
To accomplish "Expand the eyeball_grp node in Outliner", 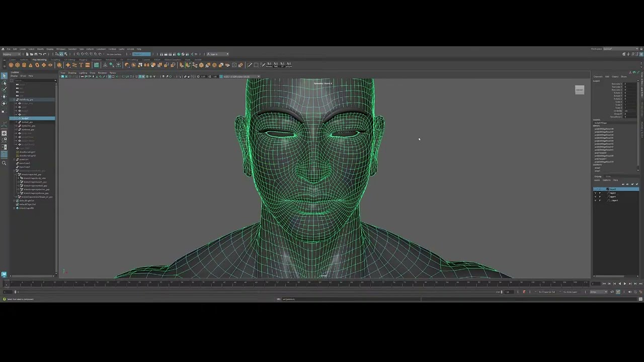I will coord(17,122).
